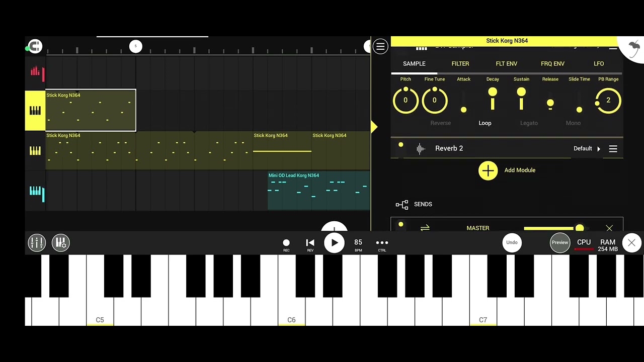Select the outlined Stick Korg N364 clip
This screenshot has height=362, width=644.
click(91, 110)
